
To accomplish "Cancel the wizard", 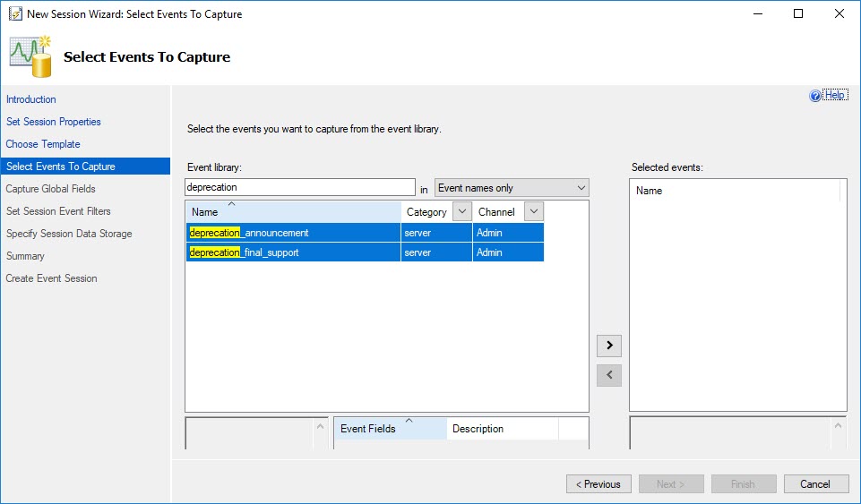I will pyautogui.click(x=816, y=483).
